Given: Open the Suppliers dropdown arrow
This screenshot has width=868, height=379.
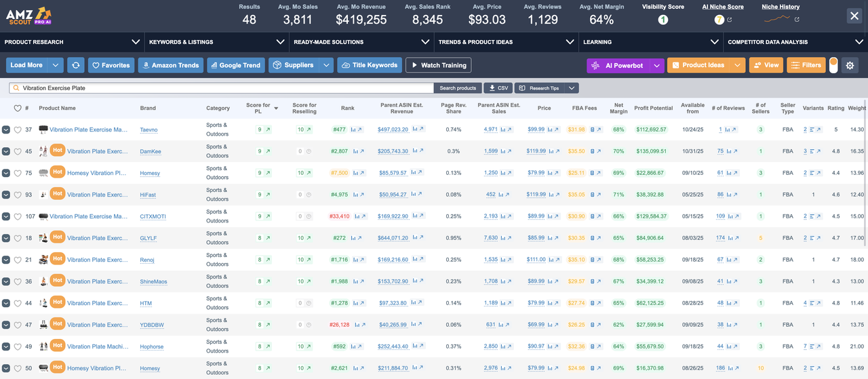Looking at the screenshot, I should 326,65.
